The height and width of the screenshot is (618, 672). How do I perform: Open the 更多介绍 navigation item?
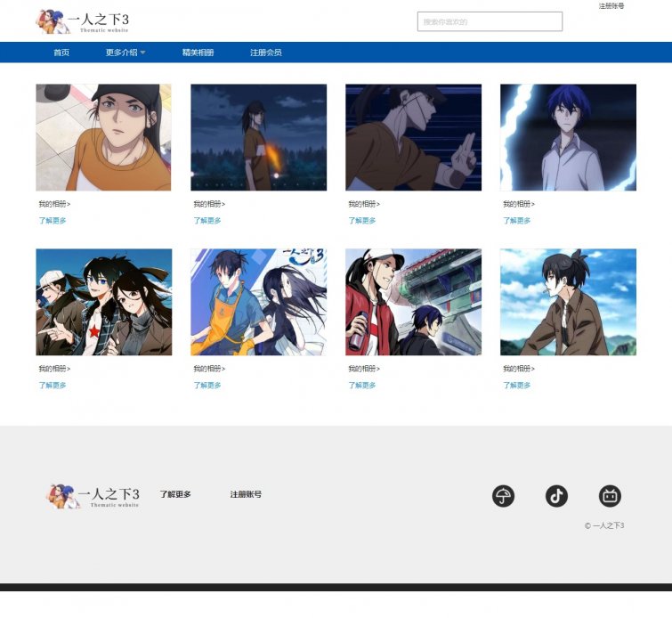[122, 53]
